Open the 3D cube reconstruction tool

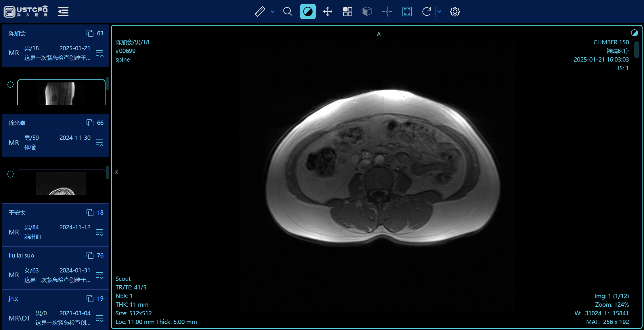(367, 12)
